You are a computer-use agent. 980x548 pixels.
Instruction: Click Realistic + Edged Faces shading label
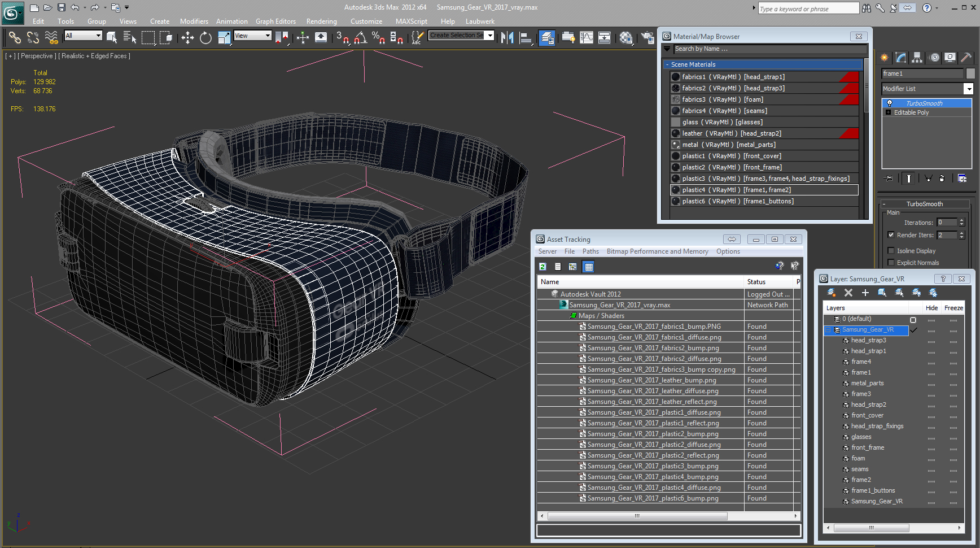coord(95,56)
